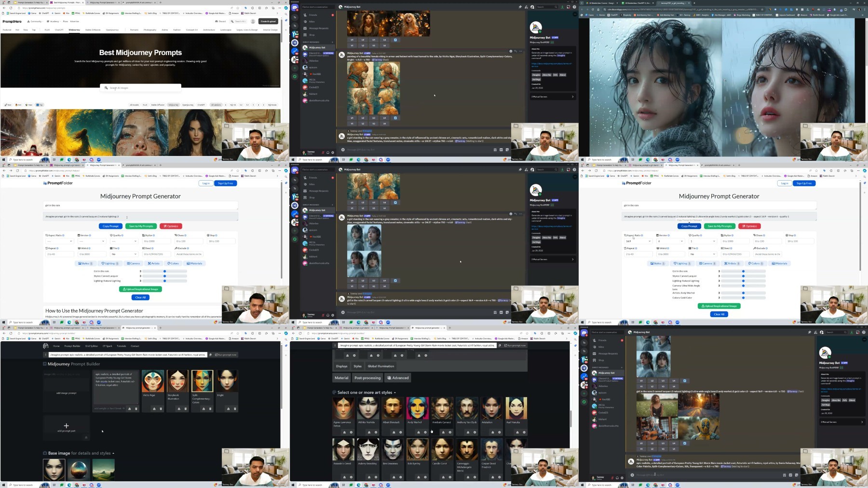
Task: Open the Tutorials menu item on promptoMANIA
Action: [122, 346]
